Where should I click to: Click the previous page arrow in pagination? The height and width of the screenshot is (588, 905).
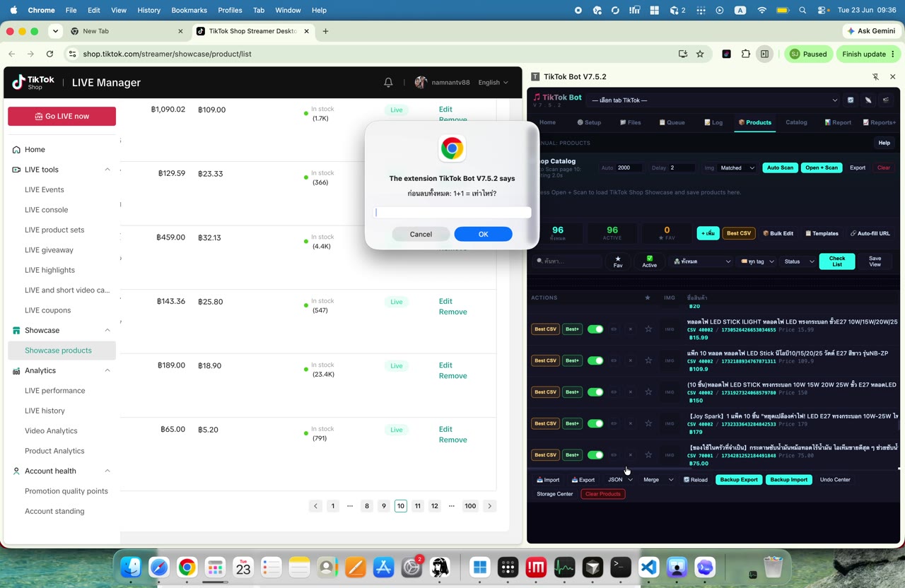click(316, 506)
